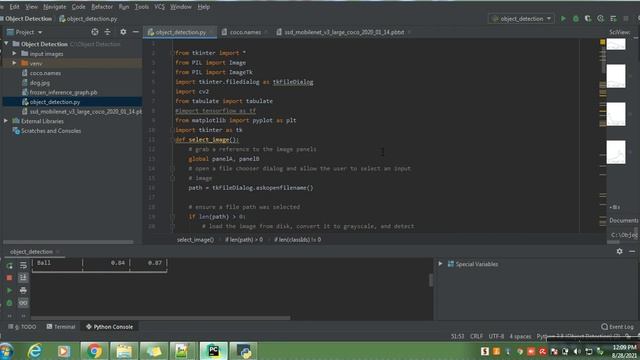The width and height of the screenshot is (640, 360).
Task: Select the object_detection console tab
Action: pyautogui.click(x=31, y=251)
